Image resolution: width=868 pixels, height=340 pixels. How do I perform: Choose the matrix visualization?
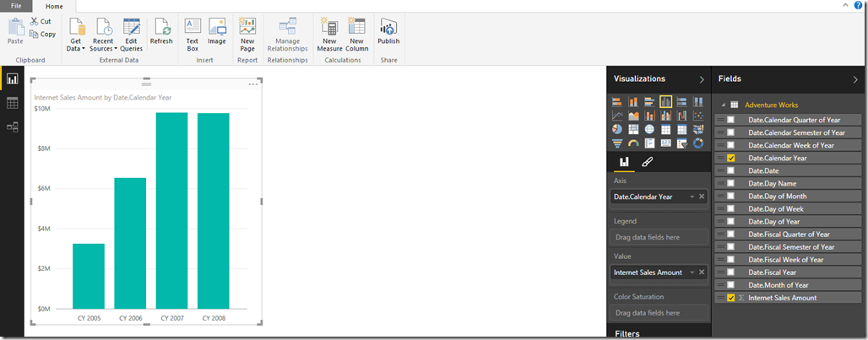(682, 129)
